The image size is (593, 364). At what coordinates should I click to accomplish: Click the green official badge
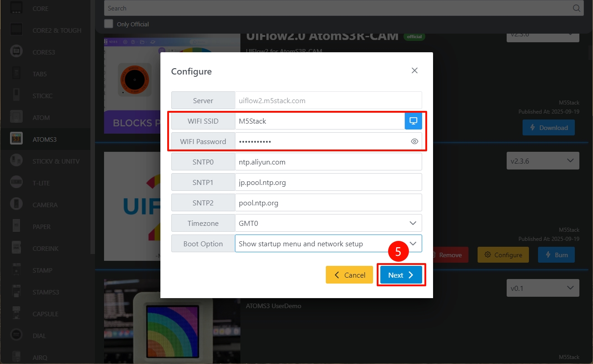coord(414,37)
